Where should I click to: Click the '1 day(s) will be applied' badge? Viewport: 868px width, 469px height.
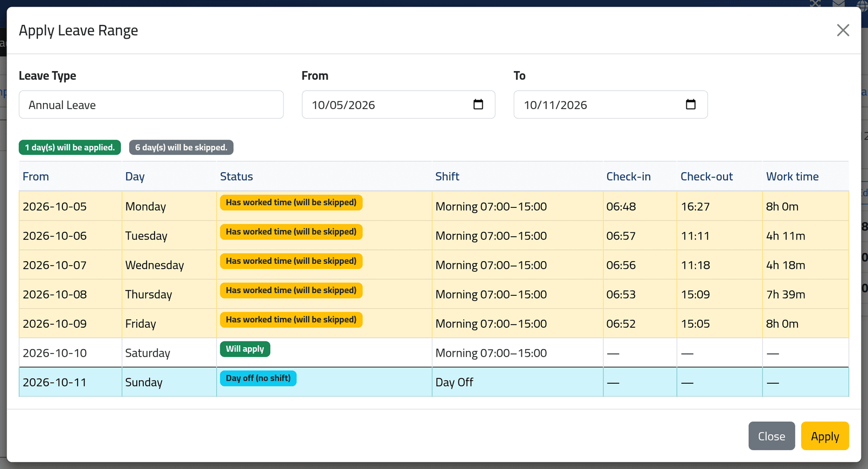tap(70, 148)
